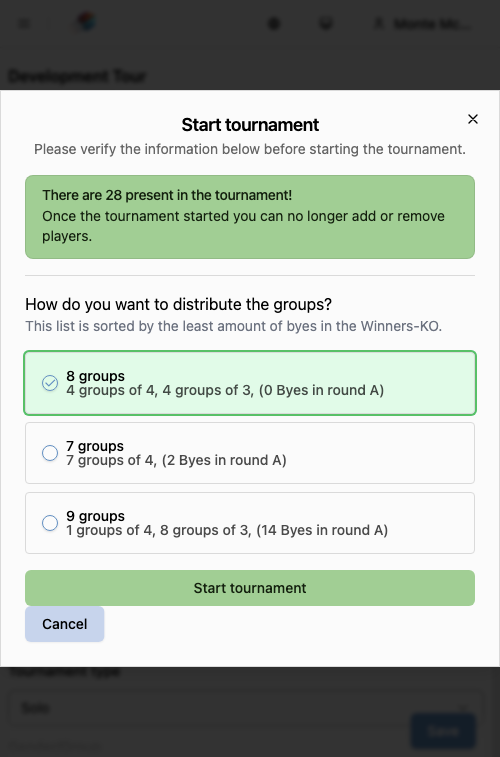Choose the 7 groups distribution option
Image resolution: width=500 pixels, height=757 pixels.
(x=250, y=453)
